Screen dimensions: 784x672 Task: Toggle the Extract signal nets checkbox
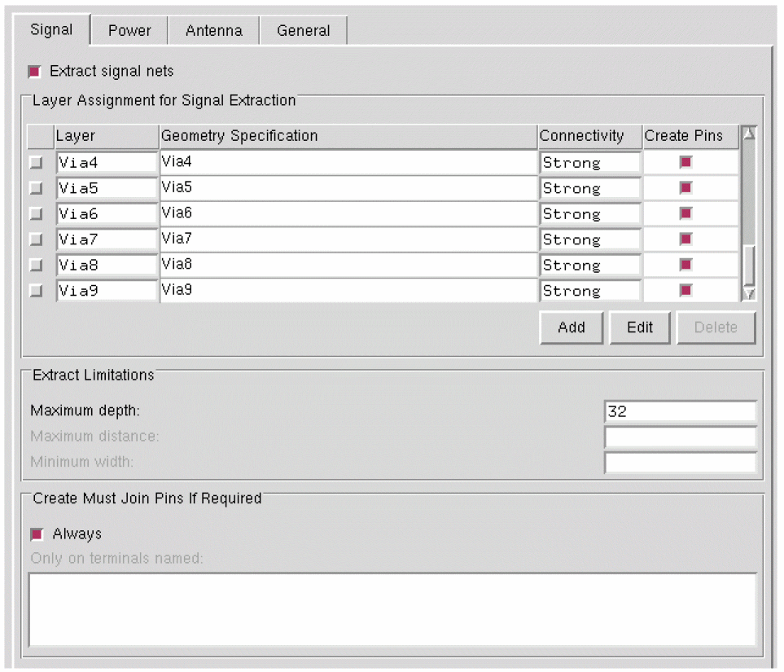point(35,72)
